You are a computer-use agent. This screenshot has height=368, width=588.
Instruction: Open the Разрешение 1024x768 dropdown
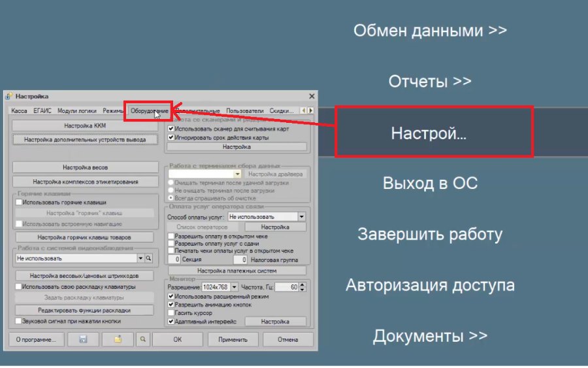coord(234,287)
